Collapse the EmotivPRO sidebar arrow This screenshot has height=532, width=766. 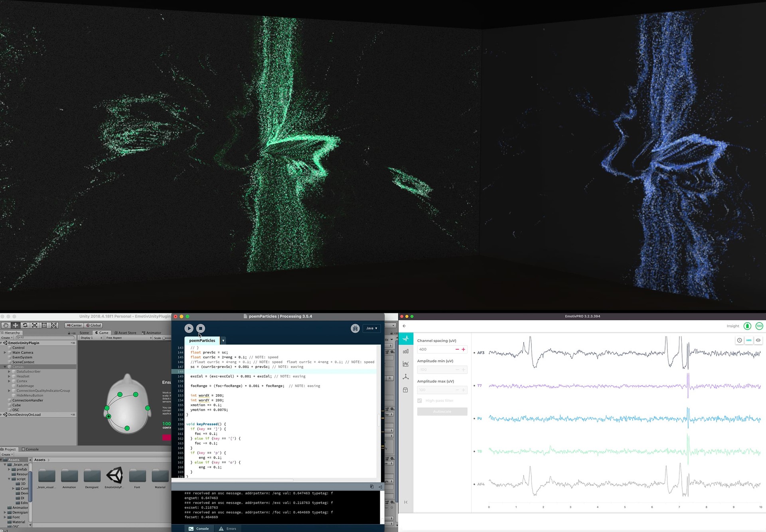[x=406, y=502]
